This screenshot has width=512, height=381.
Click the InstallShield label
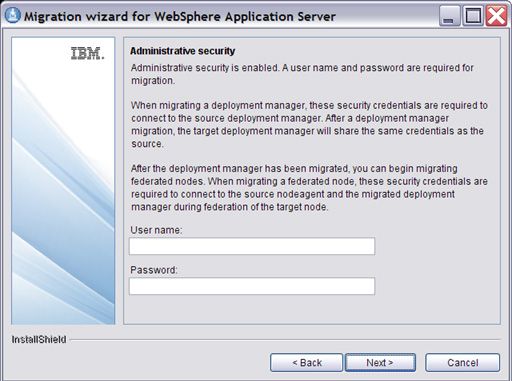[x=39, y=339]
